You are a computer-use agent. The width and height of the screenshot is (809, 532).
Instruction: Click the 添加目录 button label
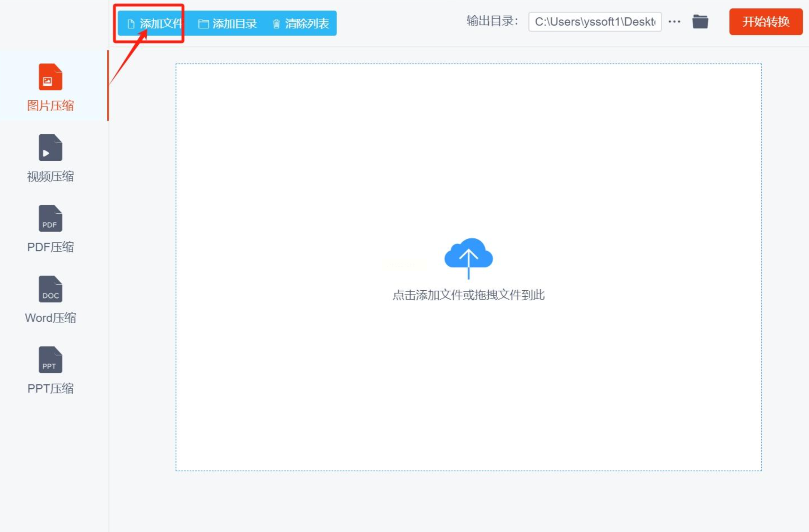point(235,24)
